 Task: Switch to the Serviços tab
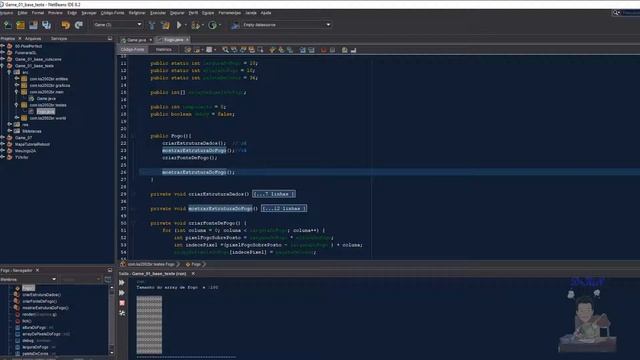click(x=59, y=38)
